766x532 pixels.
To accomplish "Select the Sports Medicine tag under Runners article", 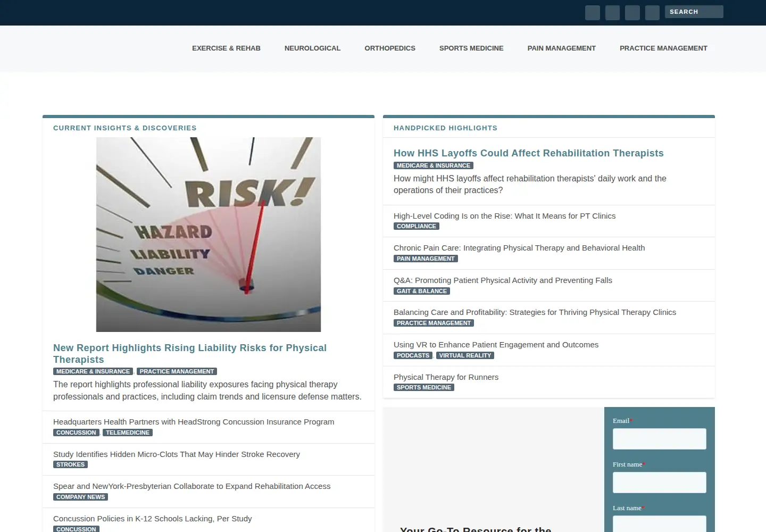I will pyautogui.click(x=424, y=387).
